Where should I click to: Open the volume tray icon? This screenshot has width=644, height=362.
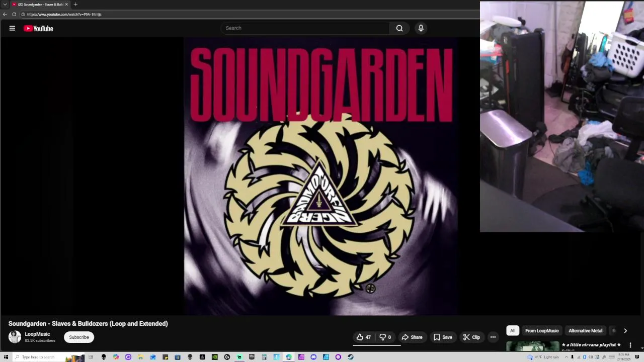point(591,357)
